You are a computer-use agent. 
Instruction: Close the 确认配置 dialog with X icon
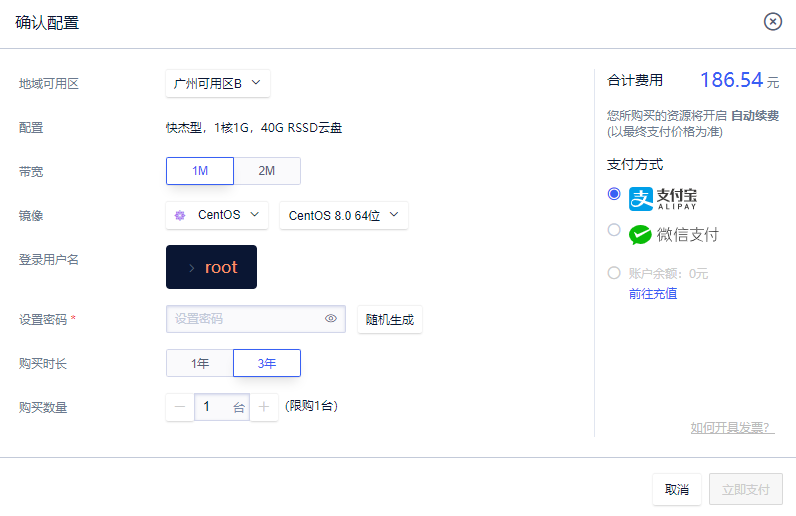pyautogui.click(x=772, y=22)
